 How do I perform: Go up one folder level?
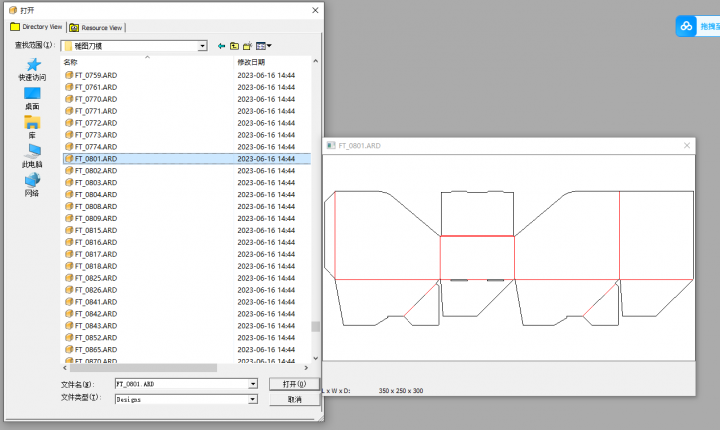click(234, 46)
